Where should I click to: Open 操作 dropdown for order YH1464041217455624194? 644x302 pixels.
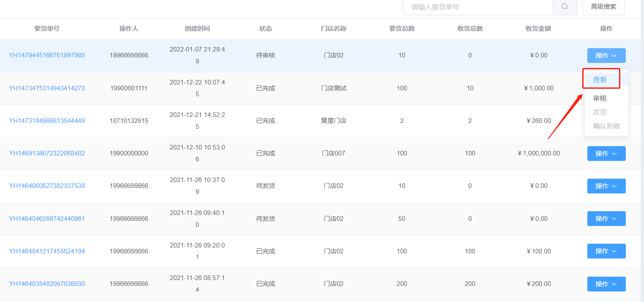(606, 251)
